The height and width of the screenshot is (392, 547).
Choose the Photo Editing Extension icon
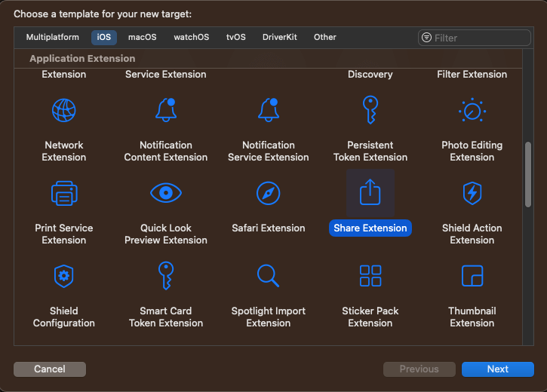pos(472,110)
